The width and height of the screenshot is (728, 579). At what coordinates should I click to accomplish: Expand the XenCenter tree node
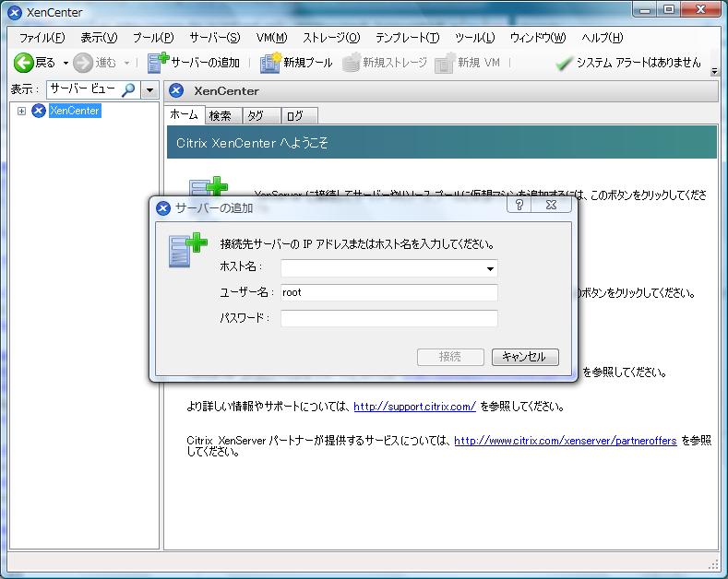point(21,111)
